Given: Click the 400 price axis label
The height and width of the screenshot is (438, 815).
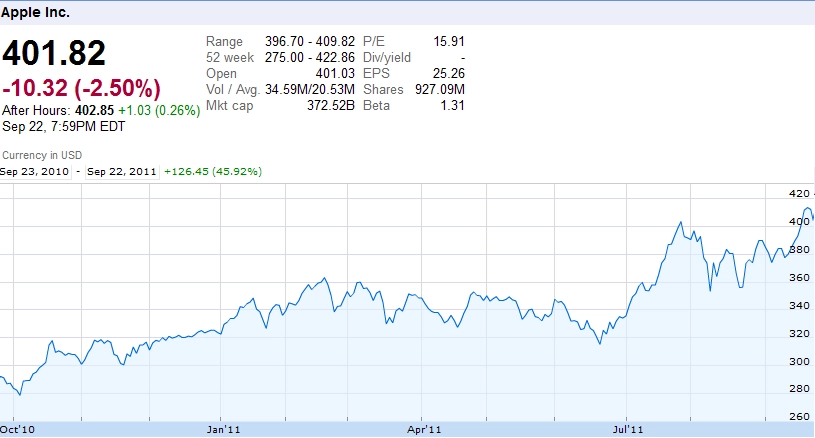Looking at the screenshot, I should click(x=799, y=221).
